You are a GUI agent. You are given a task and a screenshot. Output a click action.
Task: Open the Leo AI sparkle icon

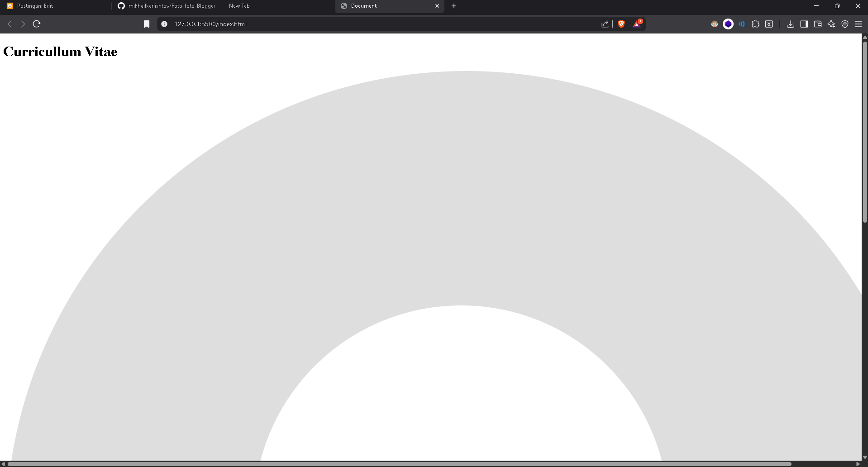point(831,24)
